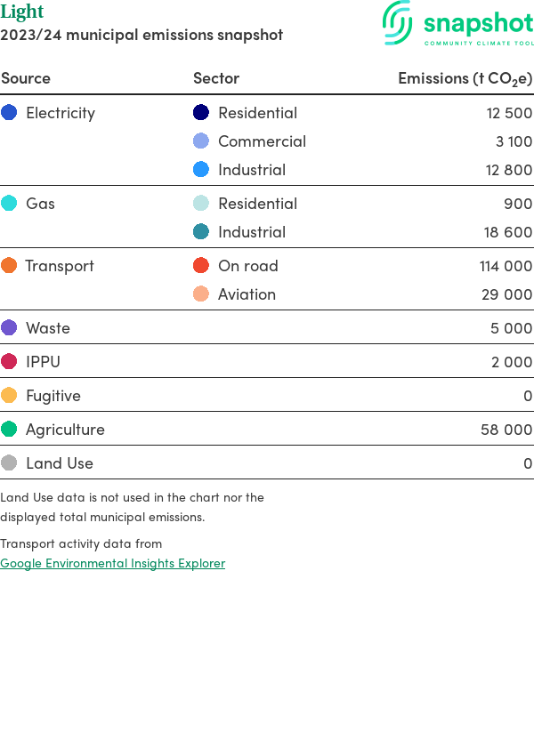
Task: Click the Agriculture source green dot
Action: (9, 430)
